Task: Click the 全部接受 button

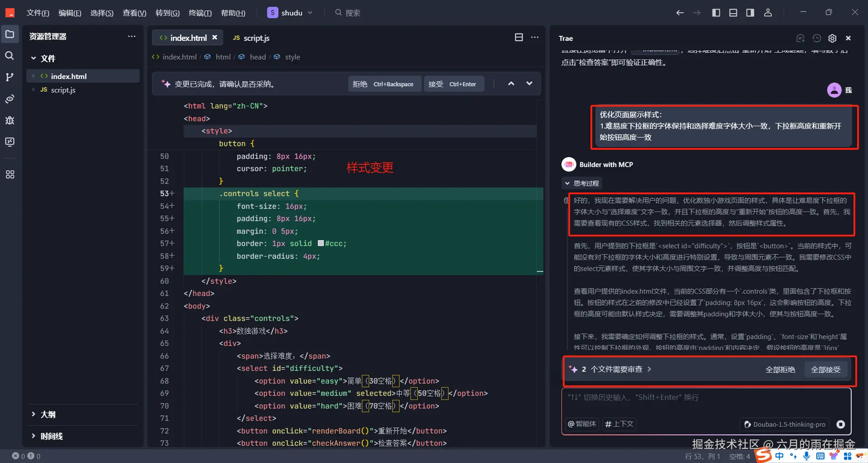Action: 825,369
